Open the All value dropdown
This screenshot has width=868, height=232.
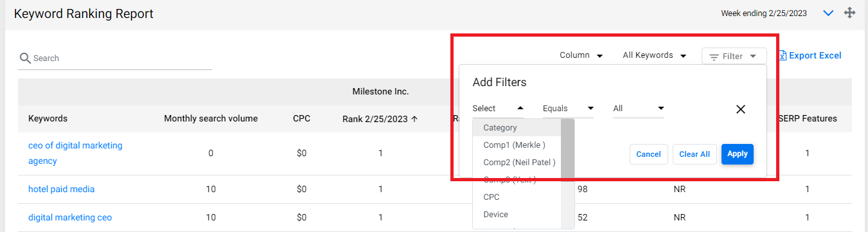click(638, 109)
